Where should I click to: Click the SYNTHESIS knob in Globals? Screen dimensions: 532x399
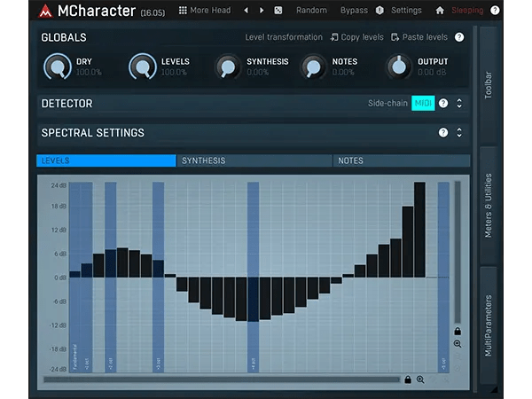click(x=228, y=66)
